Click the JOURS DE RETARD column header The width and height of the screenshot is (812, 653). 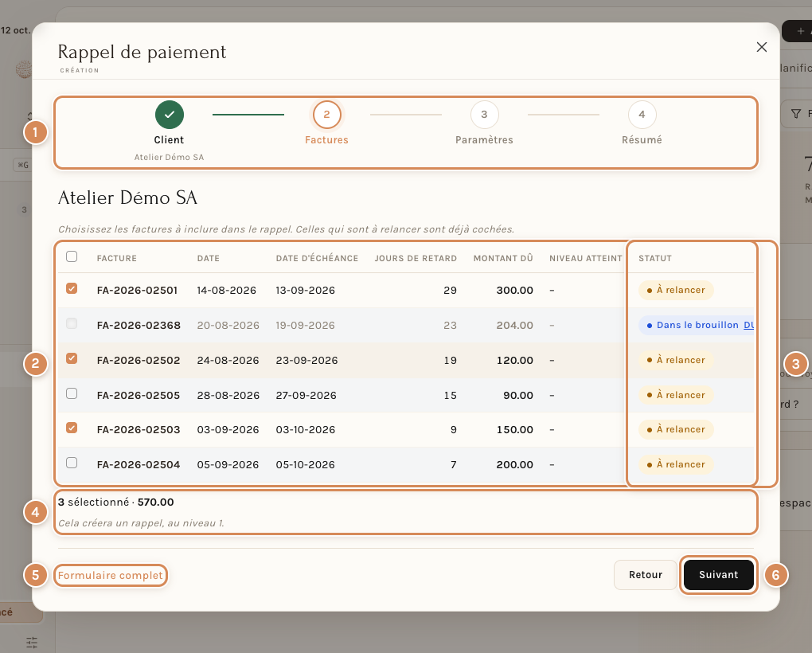[x=416, y=258]
